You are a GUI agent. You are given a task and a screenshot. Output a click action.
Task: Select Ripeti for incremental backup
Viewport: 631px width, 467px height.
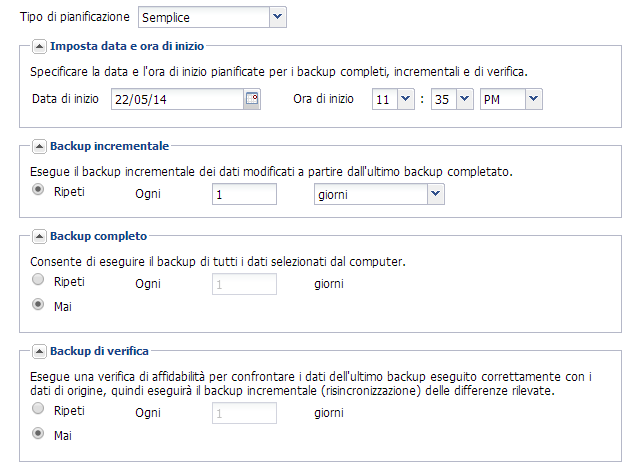click(39, 190)
